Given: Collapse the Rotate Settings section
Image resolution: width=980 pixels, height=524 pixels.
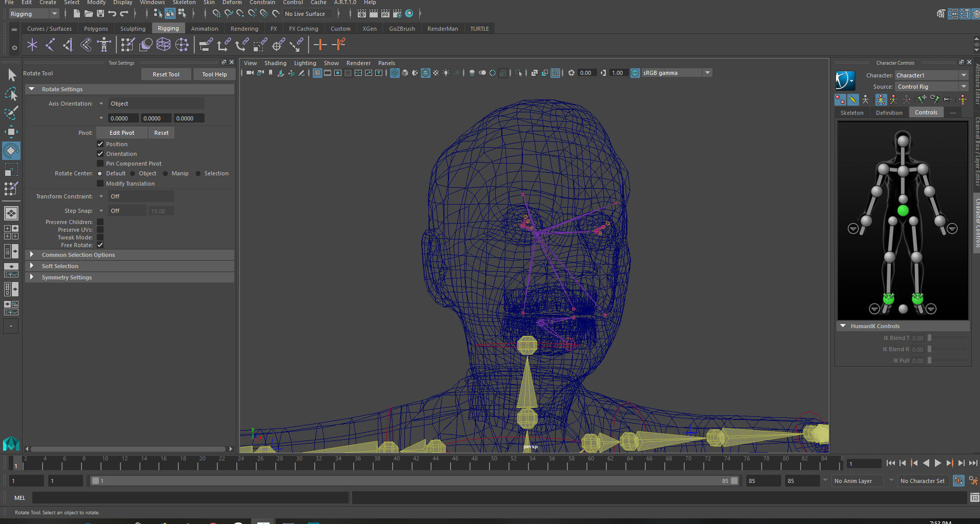Looking at the screenshot, I should pyautogui.click(x=32, y=89).
